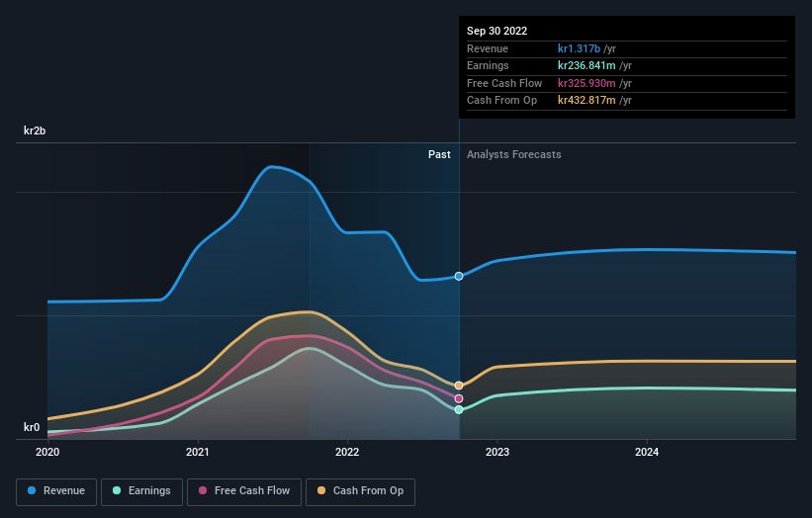Image resolution: width=812 pixels, height=518 pixels.
Task: Click the kr2b y-axis label
Action: [x=35, y=130]
